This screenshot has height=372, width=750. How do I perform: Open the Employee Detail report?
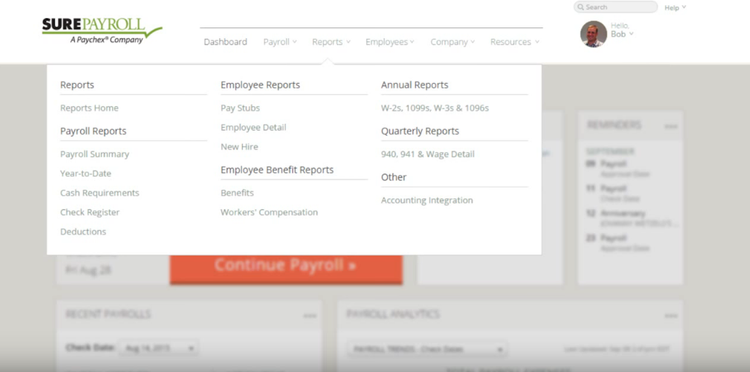coord(254,127)
